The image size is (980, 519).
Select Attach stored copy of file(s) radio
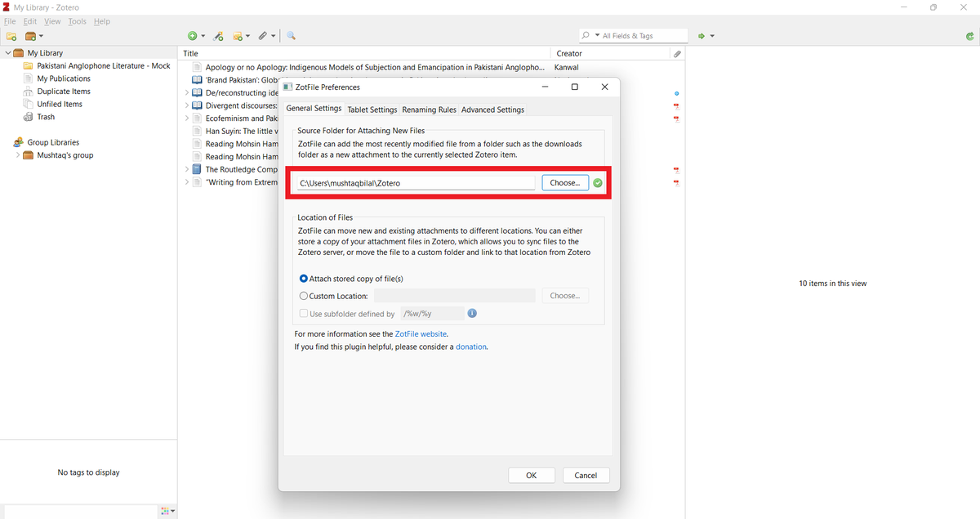pos(304,279)
